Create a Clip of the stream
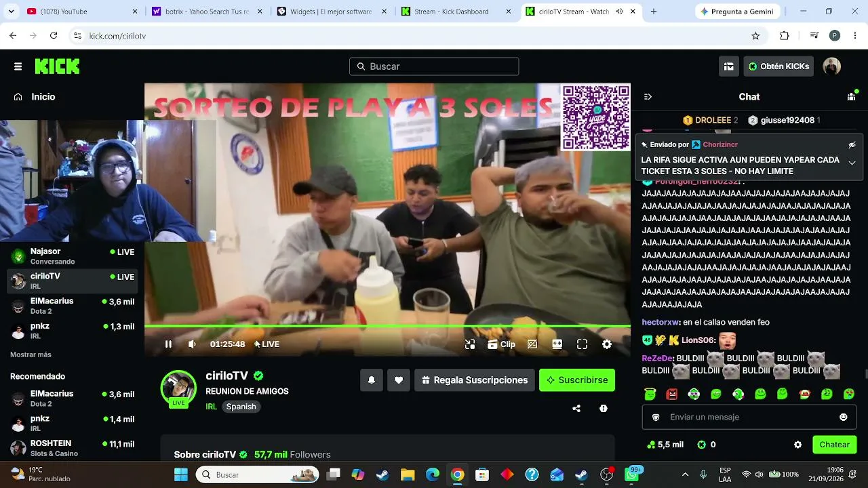 (501, 344)
